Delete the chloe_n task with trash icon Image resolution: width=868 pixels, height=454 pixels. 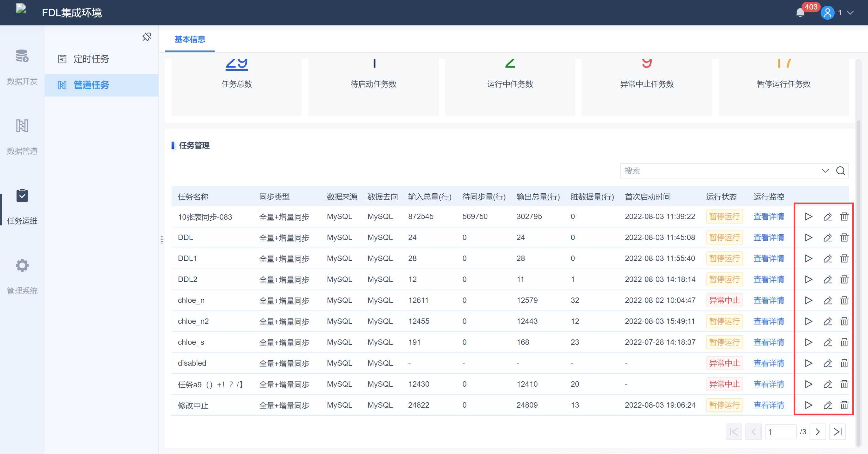844,300
